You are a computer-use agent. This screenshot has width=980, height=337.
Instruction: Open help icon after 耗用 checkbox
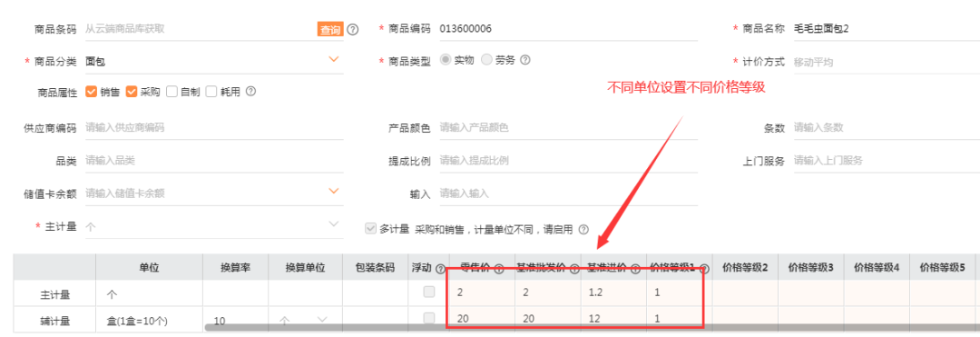[x=250, y=91]
